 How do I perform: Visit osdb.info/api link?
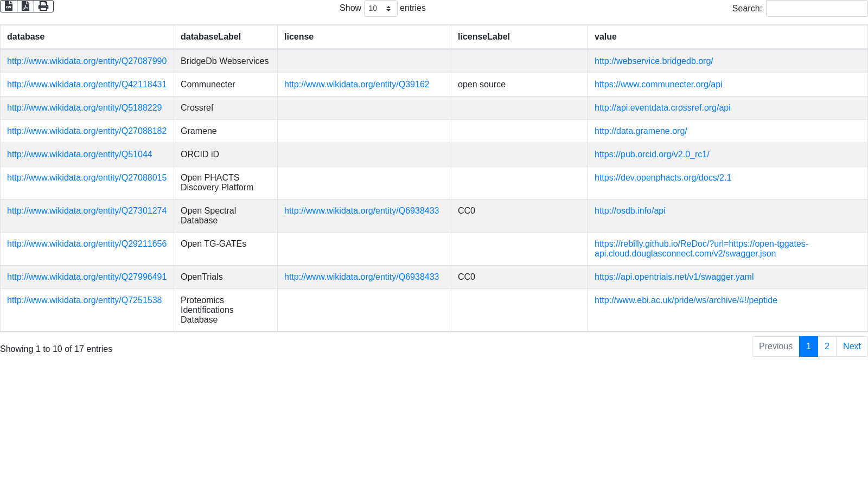(x=630, y=211)
